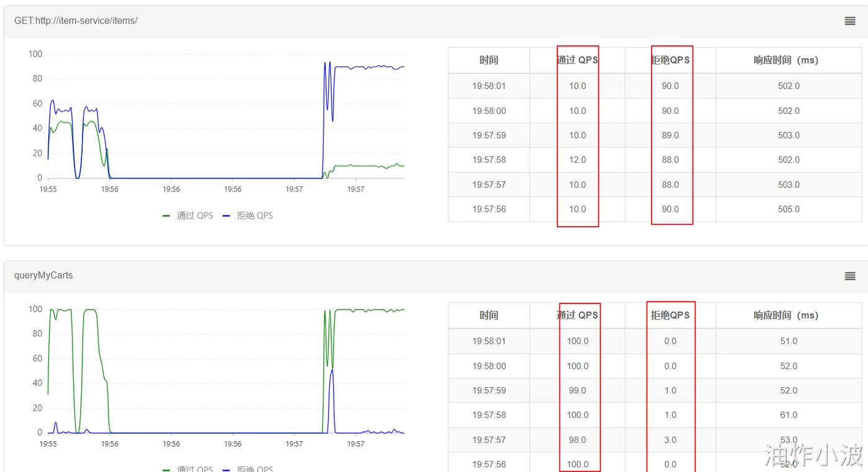Click the 100.0 passed QPS in the queryMyCarts 19:58:00 row

point(577,366)
